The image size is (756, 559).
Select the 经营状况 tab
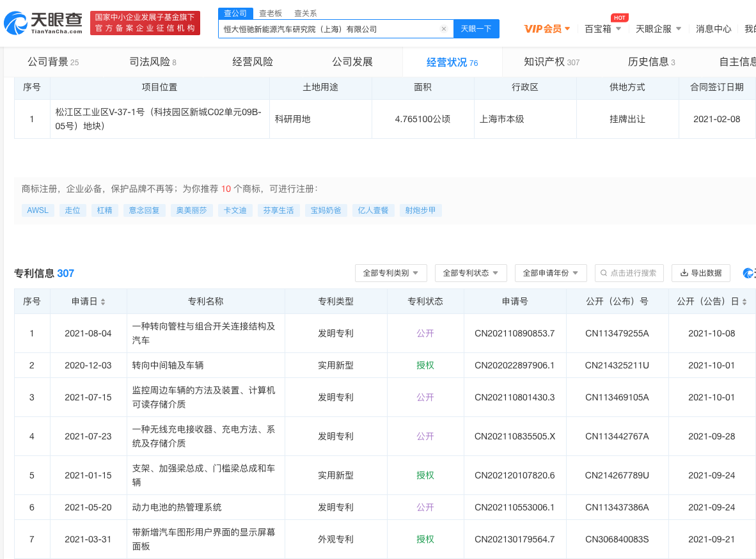[452, 62]
